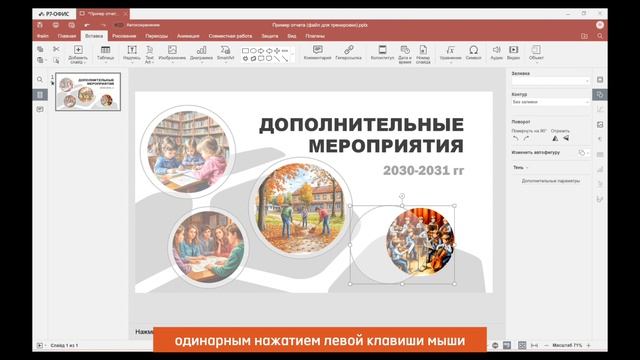Switch to the Анимация tab
The width and height of the screenshot is (640, 360).
[188, 36]
